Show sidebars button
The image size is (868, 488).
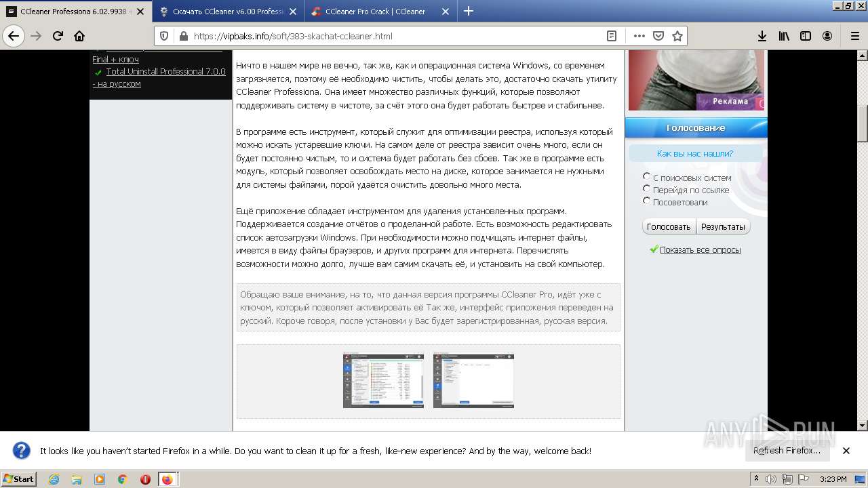pyautogui.click(x=806, y=36)
